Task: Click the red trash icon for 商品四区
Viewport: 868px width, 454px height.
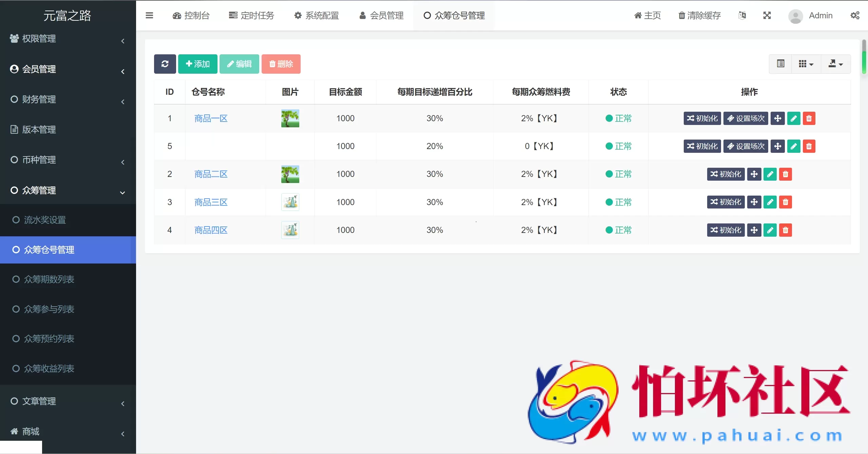Action: pyautogui.click(x=786, y=230)
